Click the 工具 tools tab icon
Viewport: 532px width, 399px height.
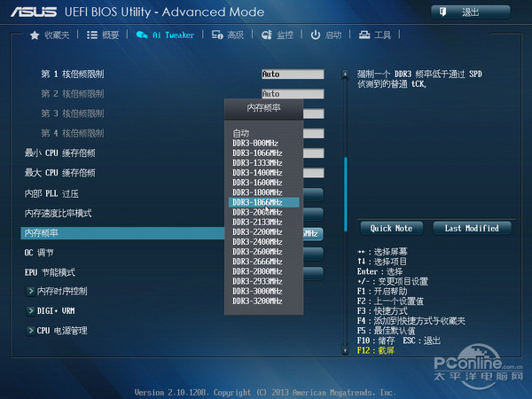coord(364,35)
